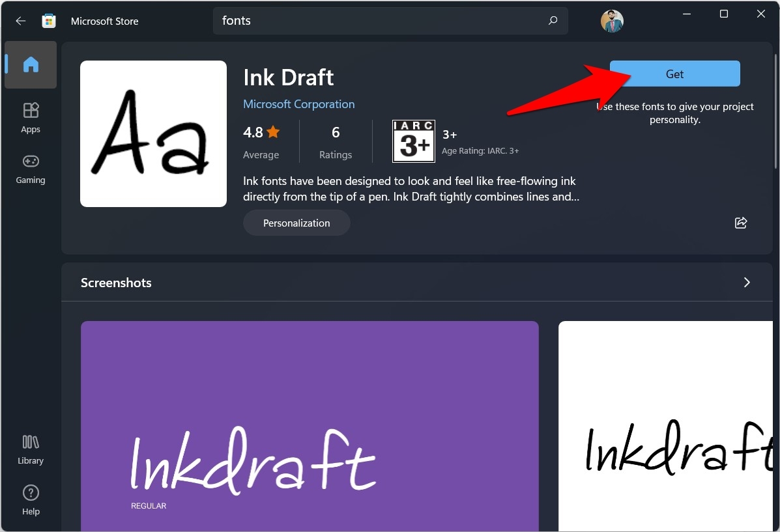The image size is (780, 532).
Task: Click the Ink Draft title
Action: pos(289,77)
